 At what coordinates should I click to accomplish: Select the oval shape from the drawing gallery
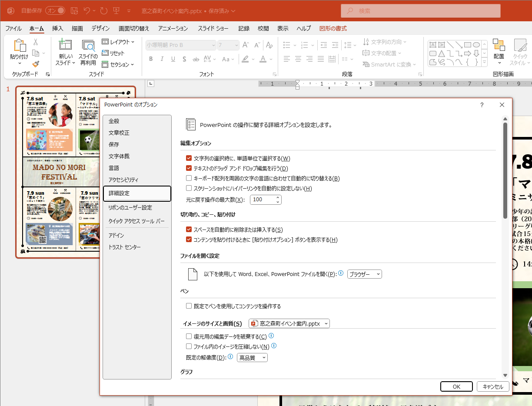click(x=476, y=44)
